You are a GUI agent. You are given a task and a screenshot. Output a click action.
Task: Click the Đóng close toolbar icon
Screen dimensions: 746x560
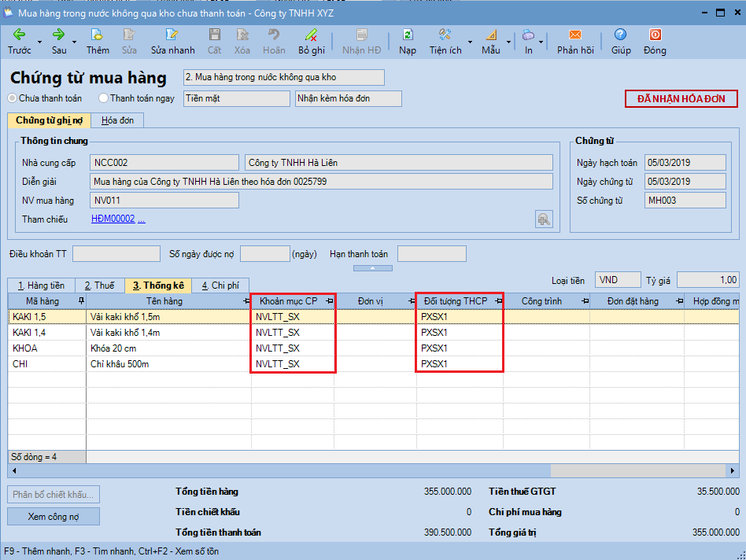(655, 35)
